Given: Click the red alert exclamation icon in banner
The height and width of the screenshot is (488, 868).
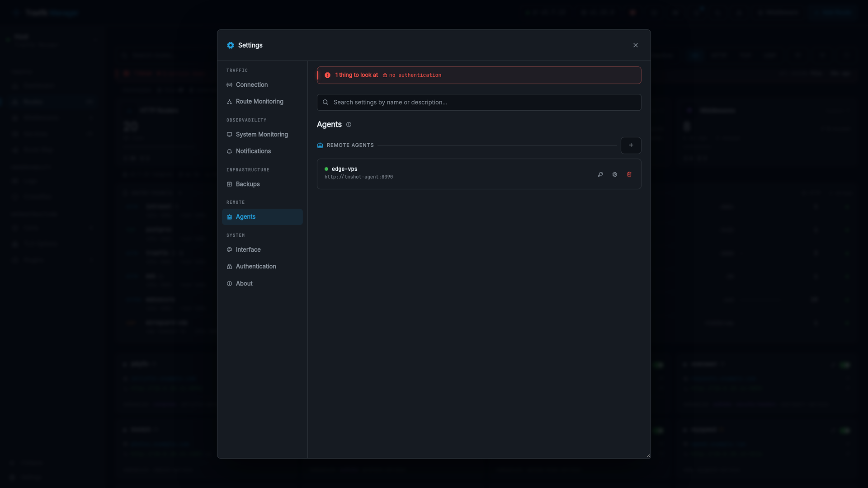Looking at the screenshot, I should [327, 75].
